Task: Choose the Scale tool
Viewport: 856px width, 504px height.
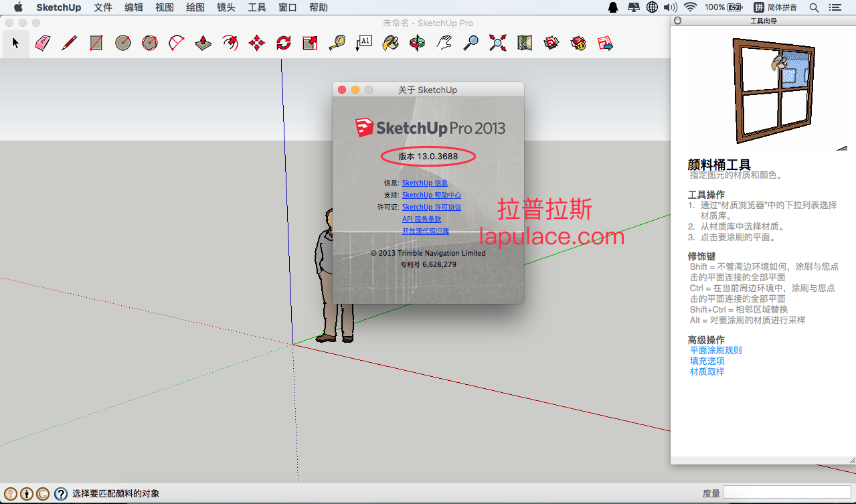Action: click(311, 44)
